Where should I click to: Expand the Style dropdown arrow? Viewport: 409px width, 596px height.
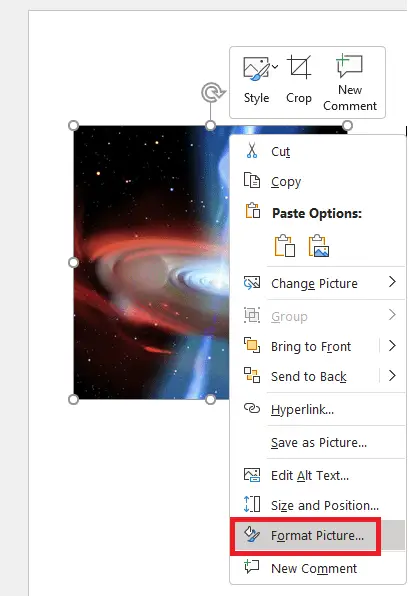[x=275, y=67]
